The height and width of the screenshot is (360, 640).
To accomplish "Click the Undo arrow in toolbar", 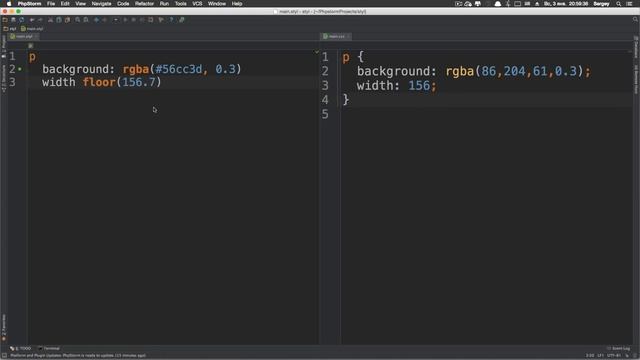I will click(32, 20).
